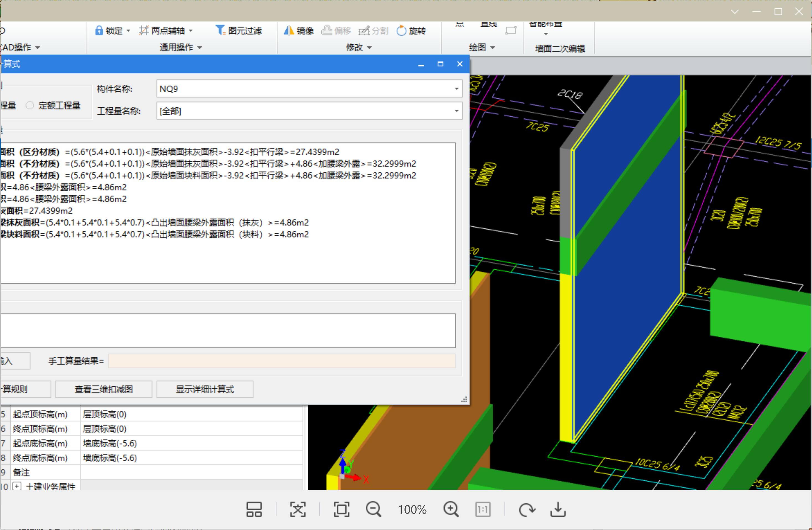Select the 定额工程量 radio button
The height and width of the screenshot is (530, 812).
[x=30, y=106]
